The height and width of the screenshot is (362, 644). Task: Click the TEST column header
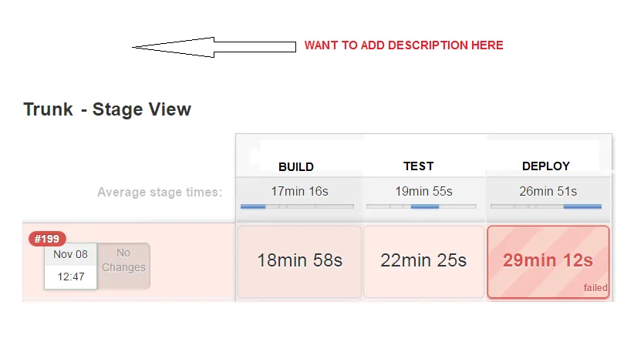[419, 166]
